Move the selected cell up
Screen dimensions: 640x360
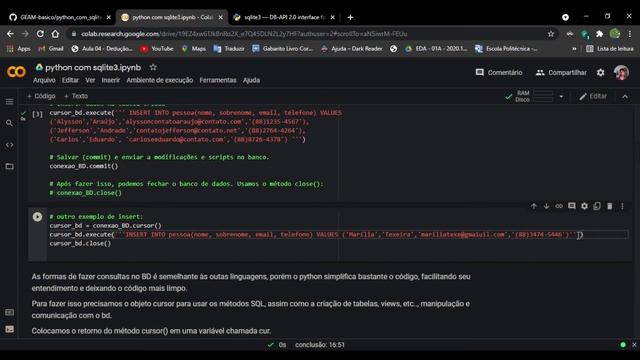point(533,206)
